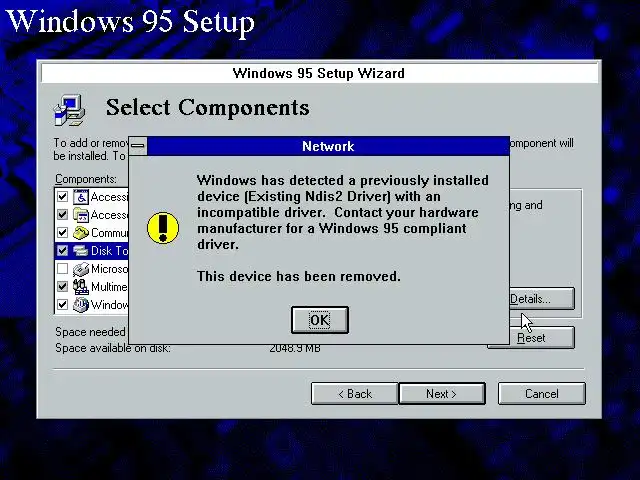Click the yellow exclamation warning icon

click(163, 228)
